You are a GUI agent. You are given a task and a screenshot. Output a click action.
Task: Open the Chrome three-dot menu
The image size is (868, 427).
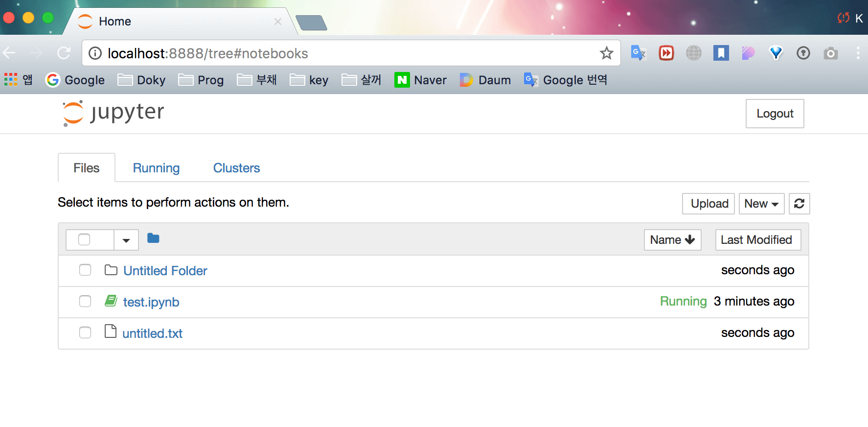pyautogui.click(x=858, y=53)
